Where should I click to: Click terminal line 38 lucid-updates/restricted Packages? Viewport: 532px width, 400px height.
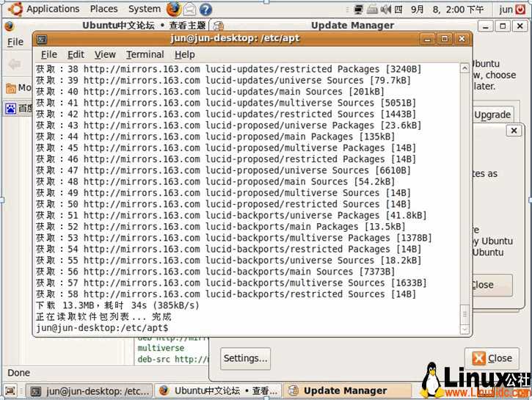coord(229,69)
